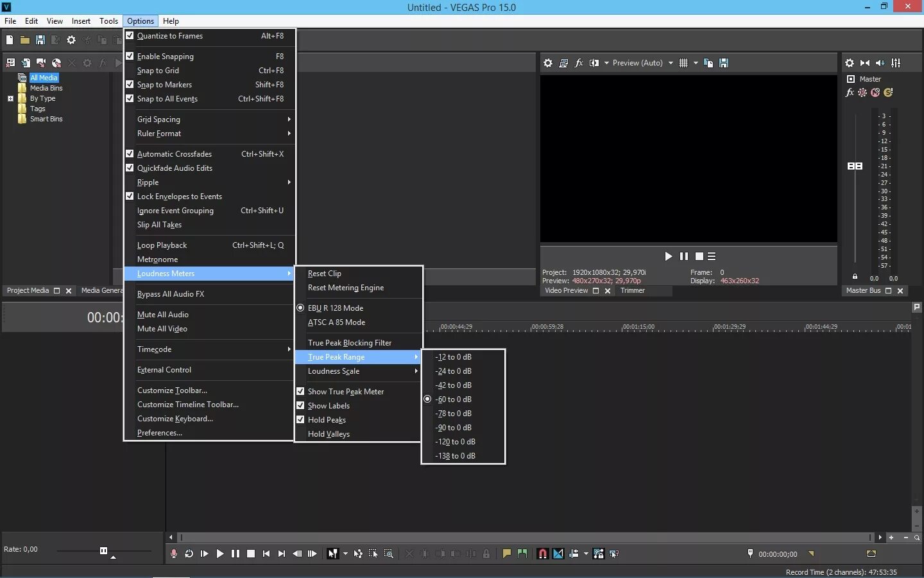924x578 pixels.
Task: Expand the By Type tree node
Action: pyautogui.click(x=10, y=99)
